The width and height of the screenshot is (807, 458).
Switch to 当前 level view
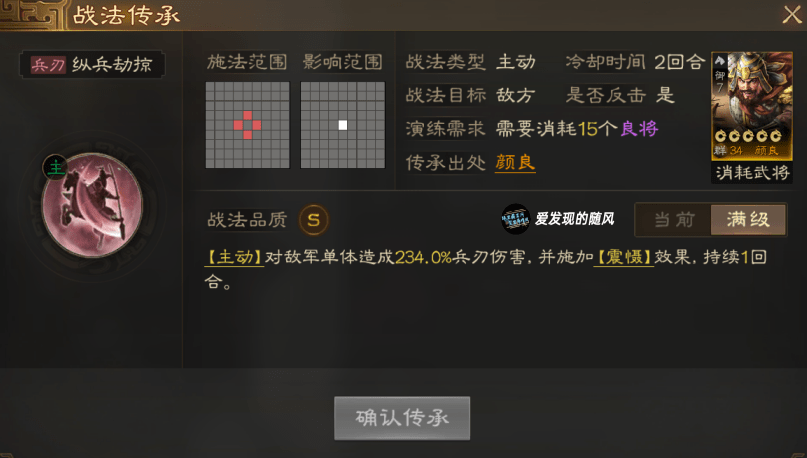(674, 220)
